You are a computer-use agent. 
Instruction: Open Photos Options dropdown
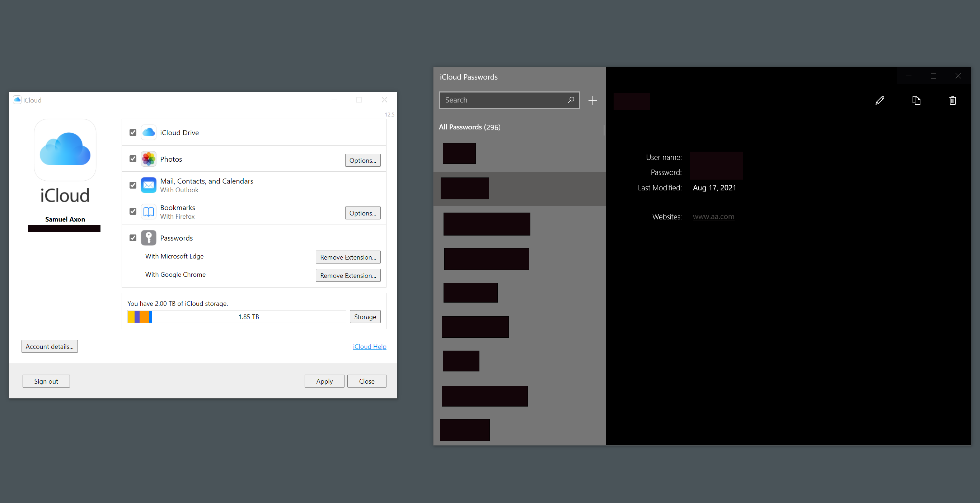(x=361, y=160)
